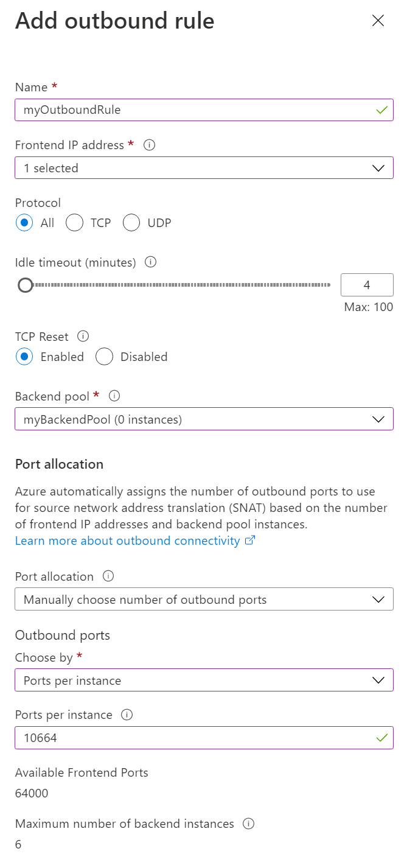
Task: Click the Idle timeout slider handle
Action: (25, 285)
